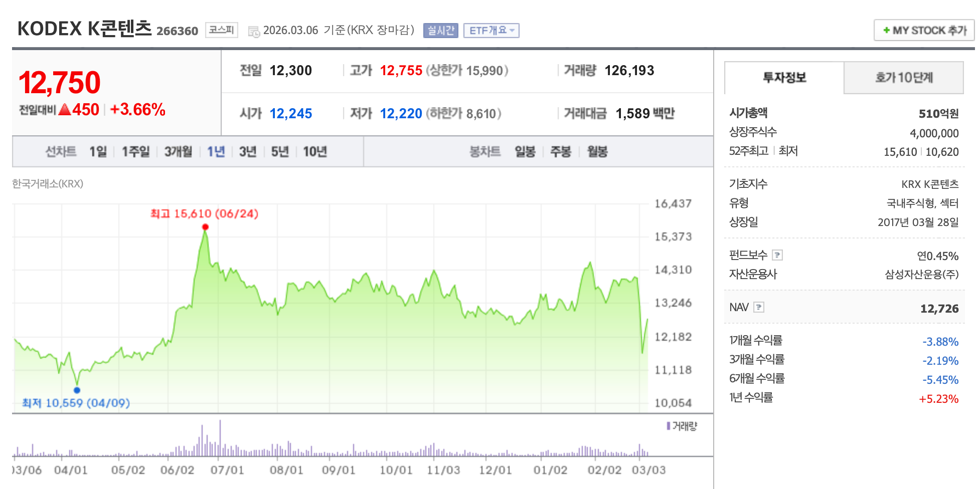Switch to the 투자정보 tab
The image size is (980, 489).
784,78
